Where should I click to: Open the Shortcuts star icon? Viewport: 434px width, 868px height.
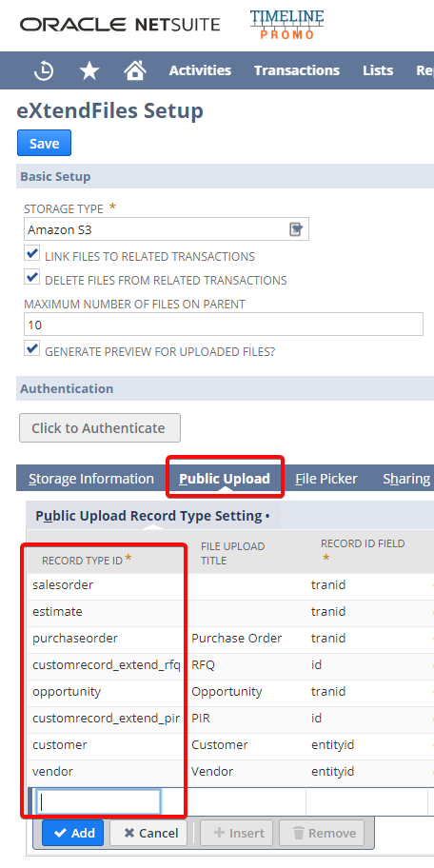pos(89,70)
